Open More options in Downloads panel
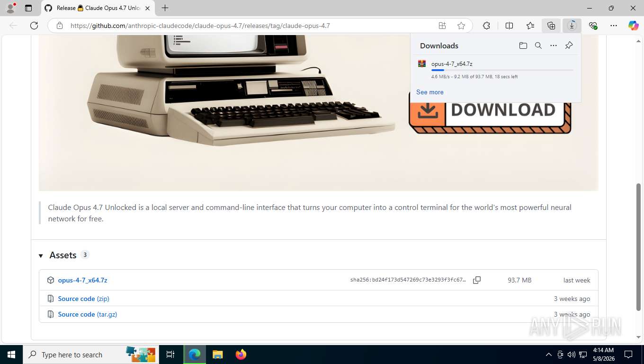The image size is (644, 364). 554,45
